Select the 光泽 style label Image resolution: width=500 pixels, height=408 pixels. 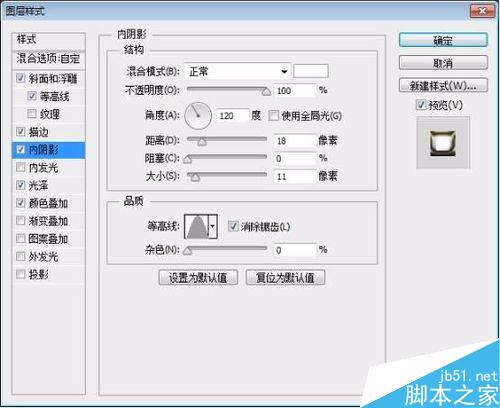coord(39,185)
